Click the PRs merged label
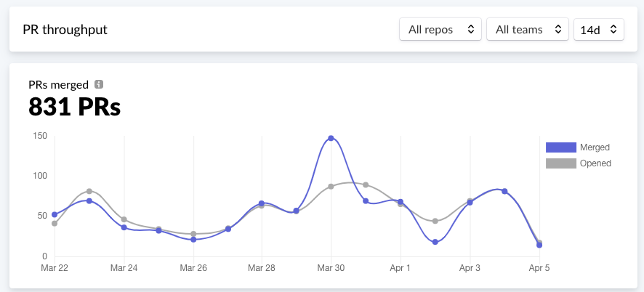Image resolution: width=644 pixels, height=292 pixels. point(58,84)
